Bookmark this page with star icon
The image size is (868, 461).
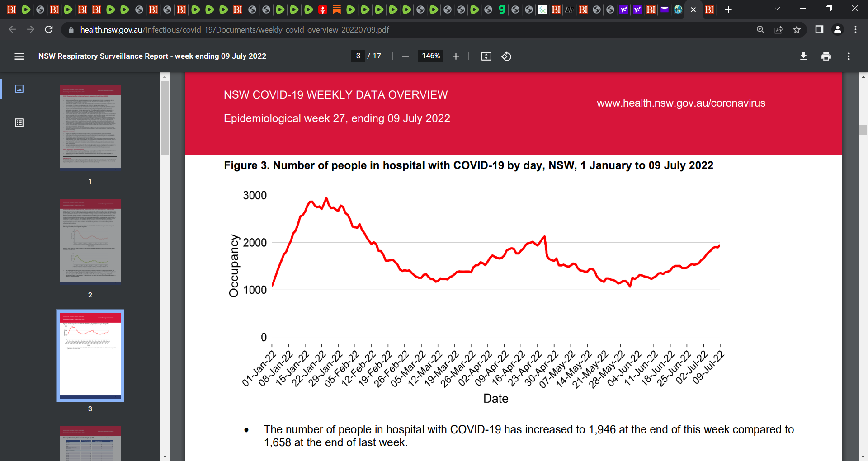tap(797, 30)
